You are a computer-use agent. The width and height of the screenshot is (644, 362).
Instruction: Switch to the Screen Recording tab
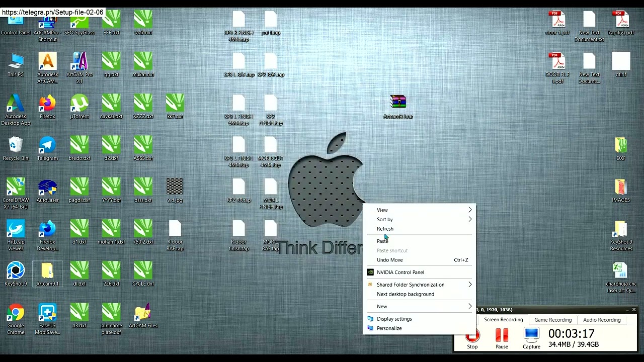pyautogui.click(x=503, y=320)
